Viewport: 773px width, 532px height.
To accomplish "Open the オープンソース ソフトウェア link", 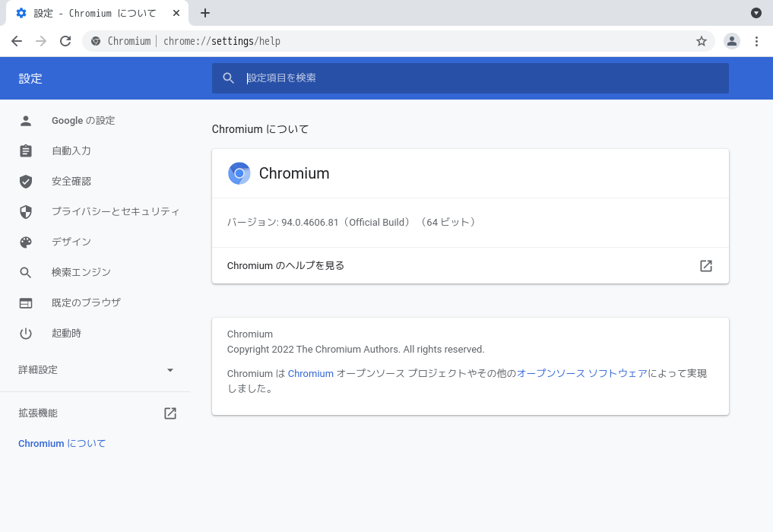I will [x=581, y=374].
